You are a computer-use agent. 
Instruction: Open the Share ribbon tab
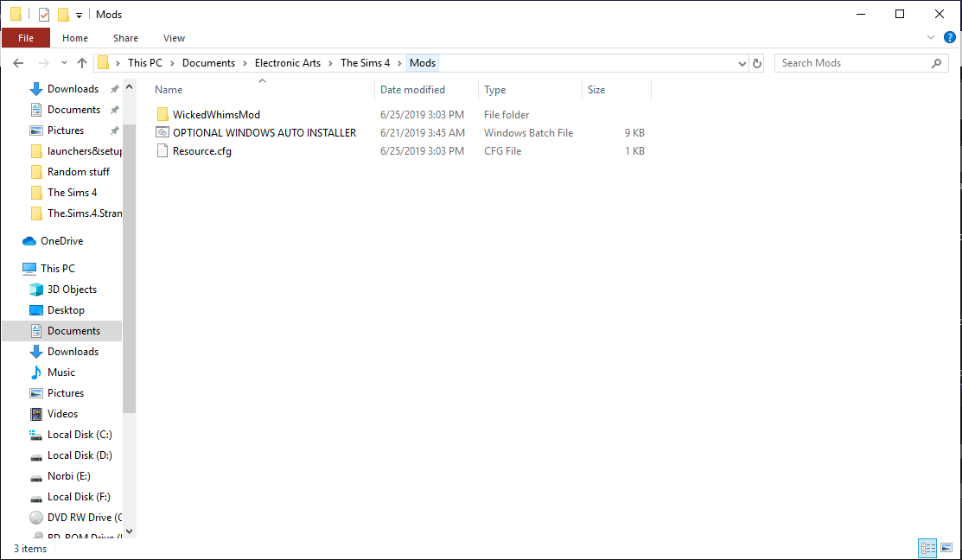(x=125, y=38)
